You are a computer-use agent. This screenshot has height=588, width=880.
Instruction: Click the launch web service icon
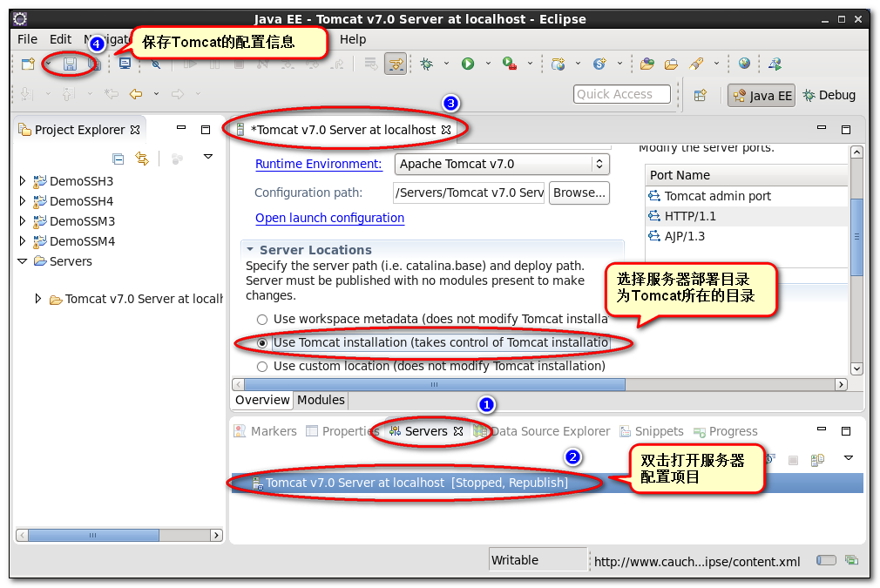(x=775, y=64)
